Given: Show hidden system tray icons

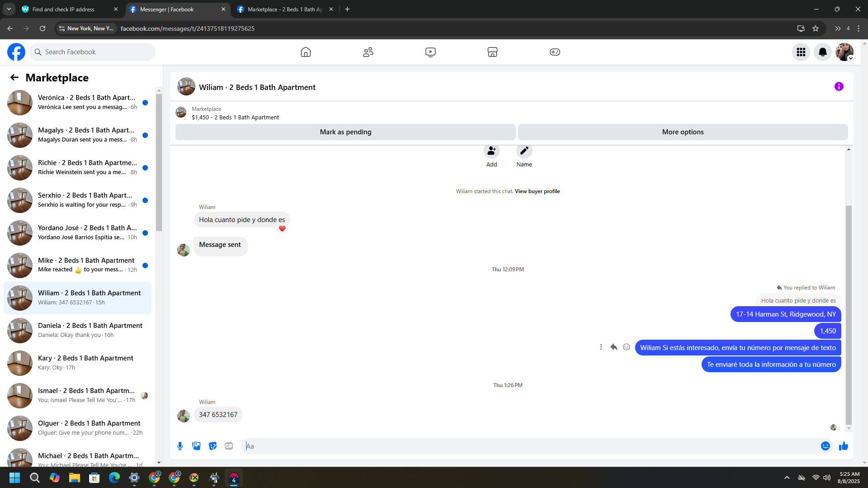Looking at the screenshot, I should tap(787, 478).
